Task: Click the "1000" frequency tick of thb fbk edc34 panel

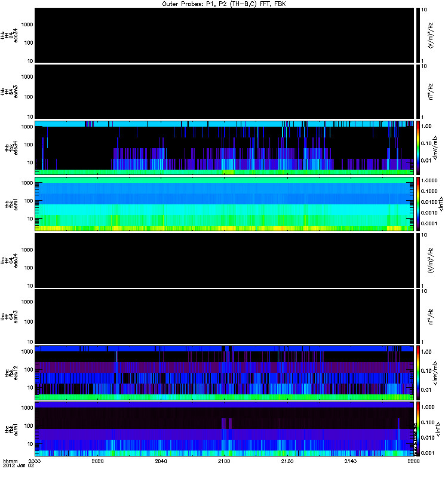Action: [27, 127]
